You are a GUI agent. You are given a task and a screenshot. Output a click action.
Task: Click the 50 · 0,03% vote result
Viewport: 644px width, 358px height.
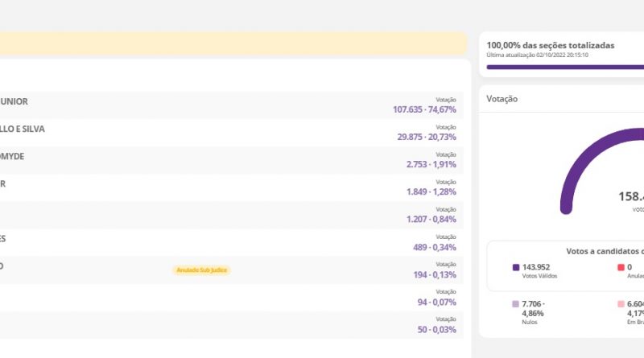pyautogui.click(x=437, y=330)
